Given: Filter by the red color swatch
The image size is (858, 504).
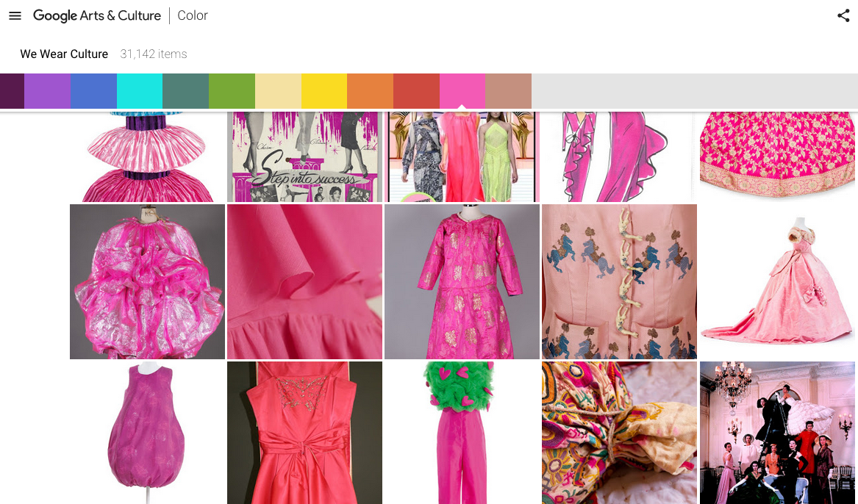Looking at the screenshot, I should (x=416, y=91).
